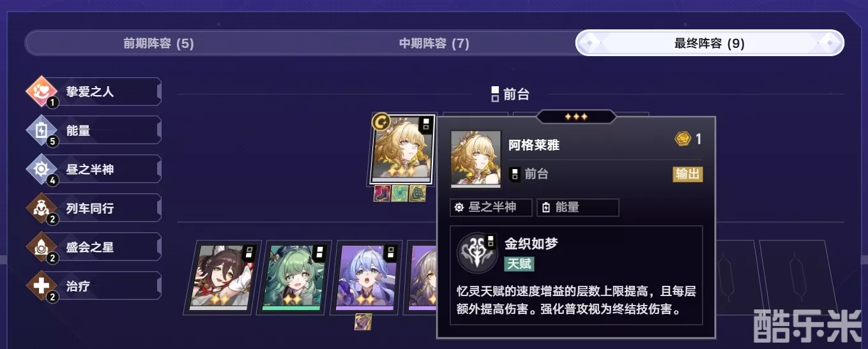868x349 pixels.
Task: Switch to 中期阵容 (7) tab
Action: [434, 43]
